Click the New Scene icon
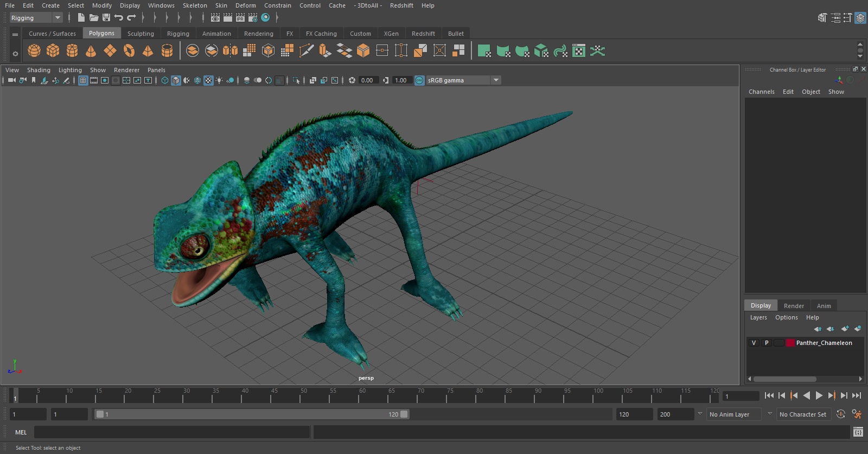The image size is (868, 454). [x=81, y=18]
